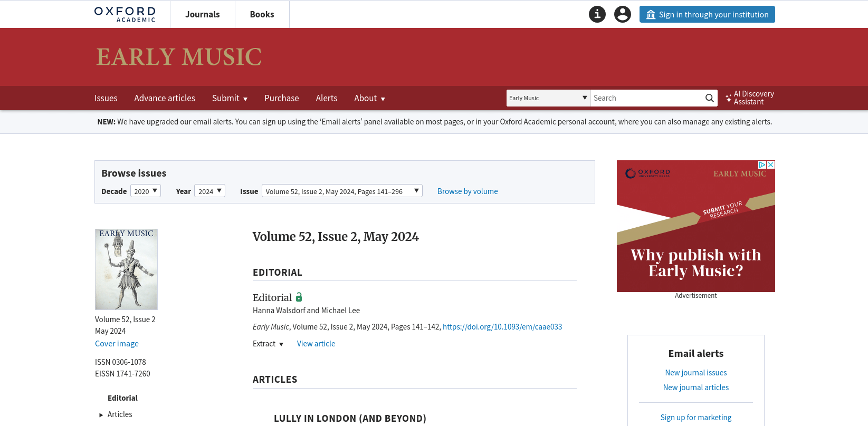Viewport: 868px width, 426px height.
Task: Close the advertisement with the X icon
Action: click(771, 164)
